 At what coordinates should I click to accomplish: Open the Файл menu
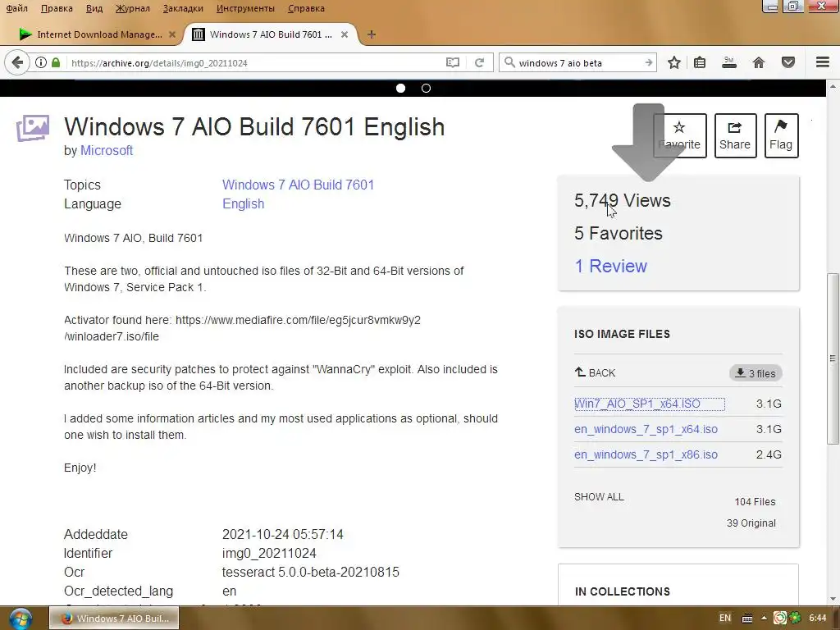pyautogui.click(x=17, y=8)
